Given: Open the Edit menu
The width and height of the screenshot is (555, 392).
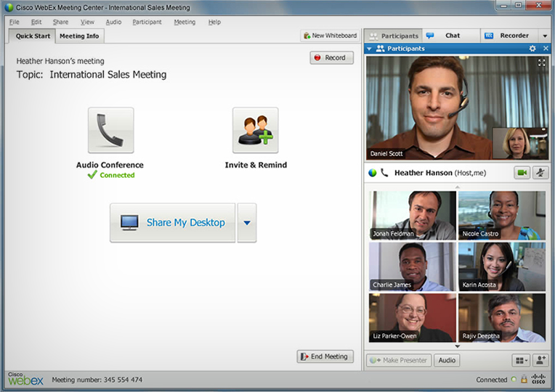Looking at the screenshot, I should 36,22.
